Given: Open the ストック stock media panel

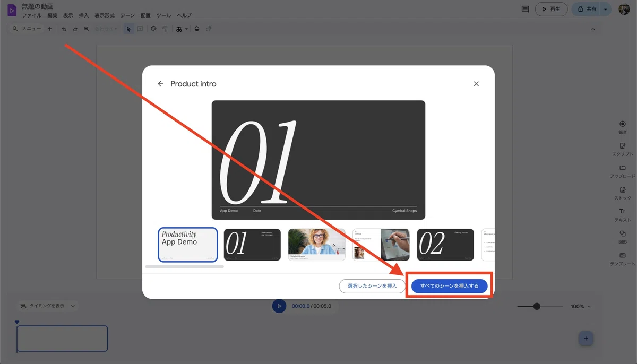Looking at the screenshot, I should coord(623,193).
